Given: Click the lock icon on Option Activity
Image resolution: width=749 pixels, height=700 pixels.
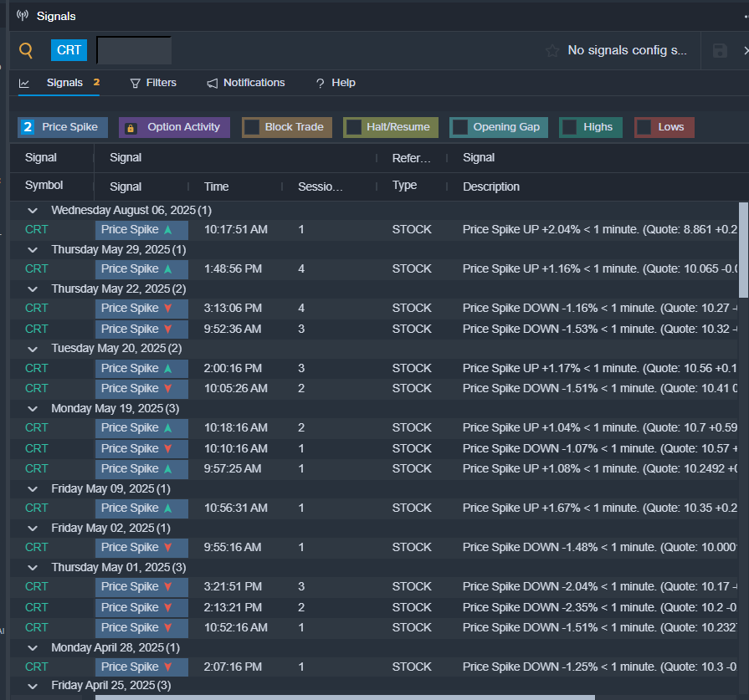Looking at the screenshot, I should pos(130,128).
